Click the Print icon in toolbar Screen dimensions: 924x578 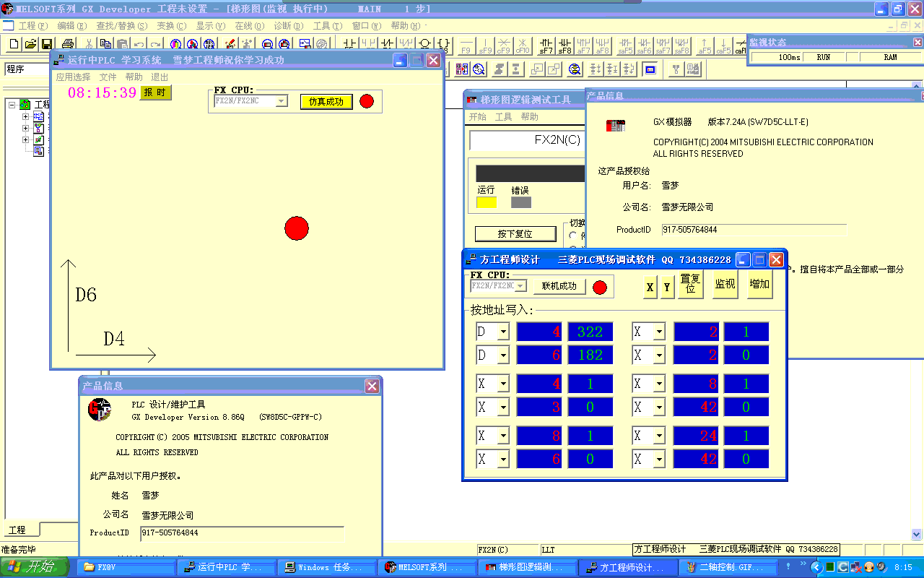[68, 45]
